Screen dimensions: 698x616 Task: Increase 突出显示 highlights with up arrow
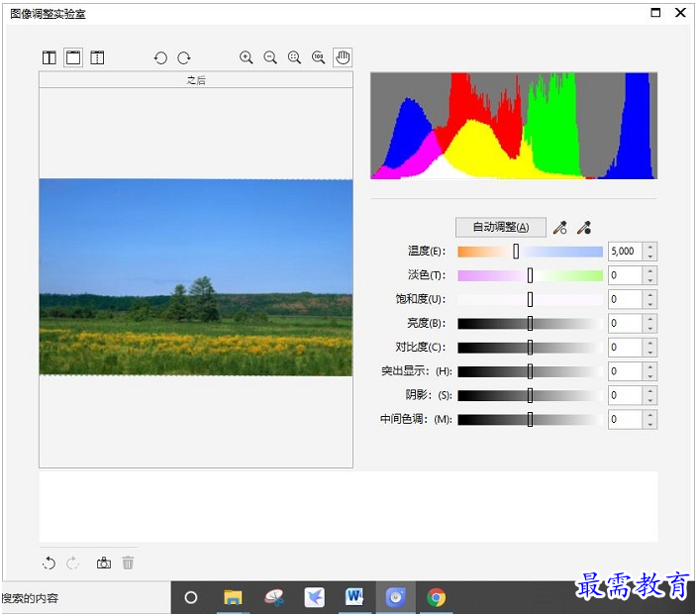point(650,367)
